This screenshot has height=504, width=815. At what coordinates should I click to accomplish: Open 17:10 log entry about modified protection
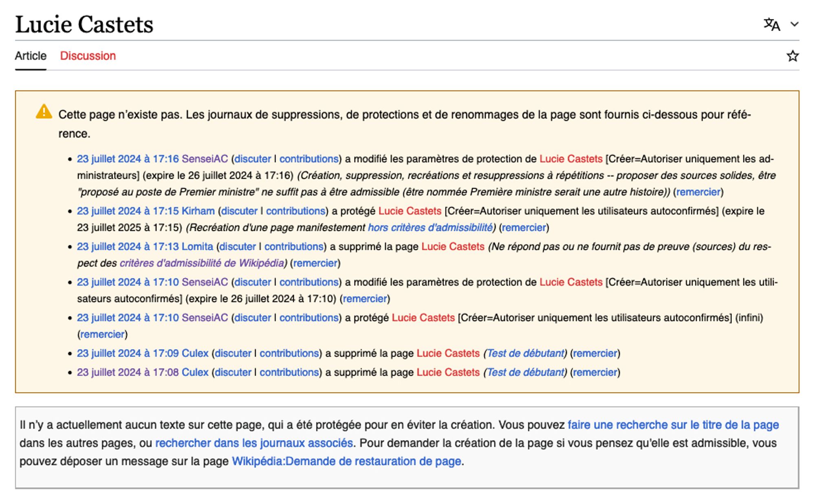click(x=128, y=282)
